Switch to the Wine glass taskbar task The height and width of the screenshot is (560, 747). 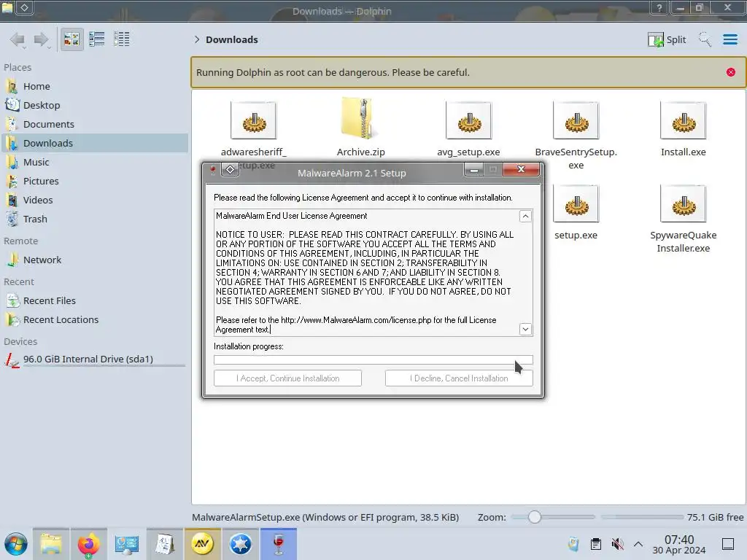point(279,544)
